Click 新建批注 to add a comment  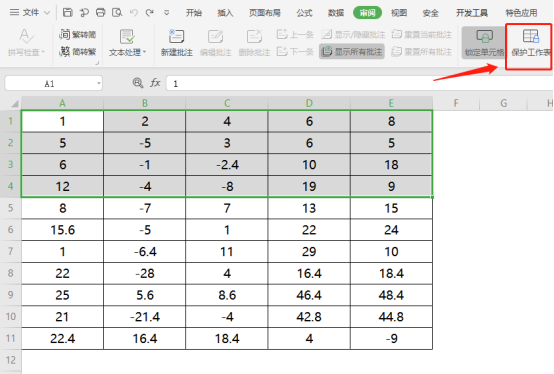[x=176, y=43]
